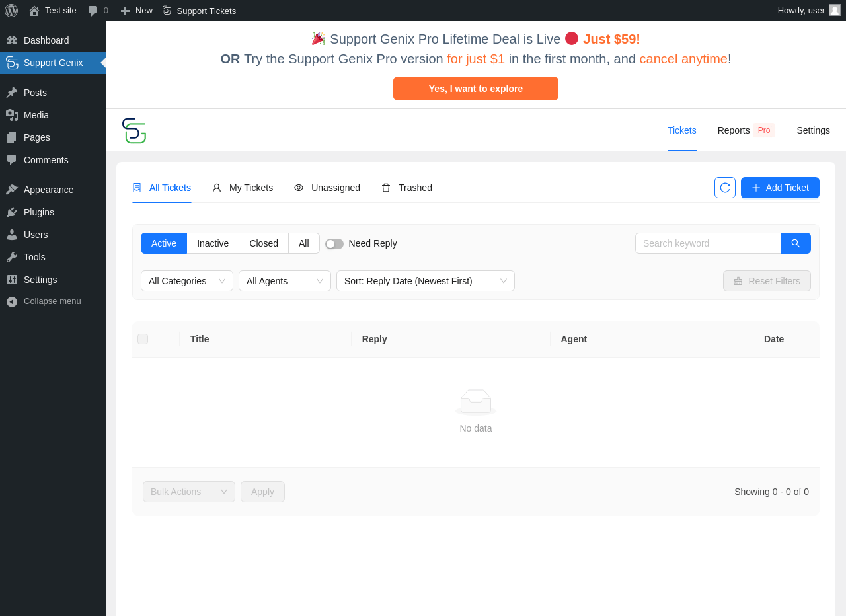Open Dashboard from the sidebar

tap(53, 40)
